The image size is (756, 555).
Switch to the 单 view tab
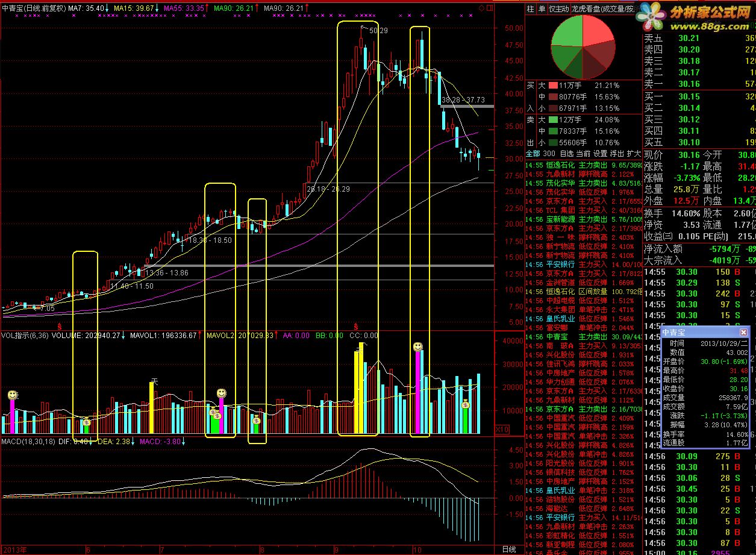[541, 9]
